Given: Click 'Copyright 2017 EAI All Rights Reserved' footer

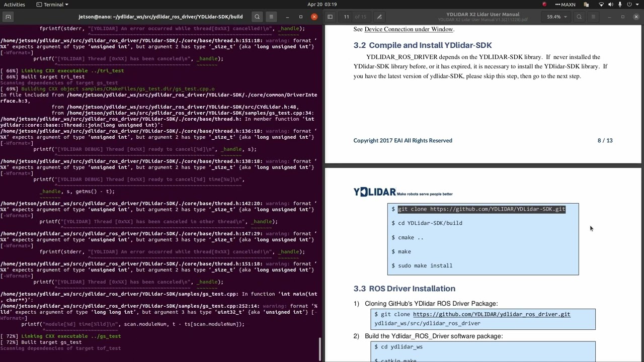Looking at the screenshot, I should coord(403,140).
